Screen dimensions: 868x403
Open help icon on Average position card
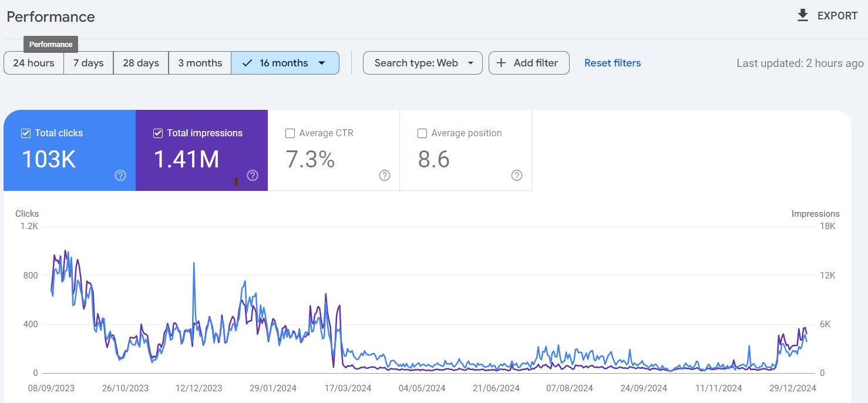click(x=517, y=175)
